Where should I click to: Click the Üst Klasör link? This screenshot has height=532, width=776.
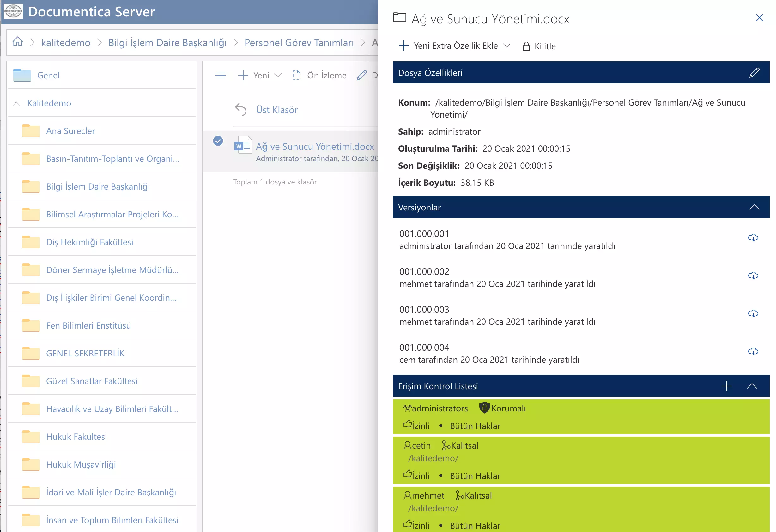tap(277, 110)
